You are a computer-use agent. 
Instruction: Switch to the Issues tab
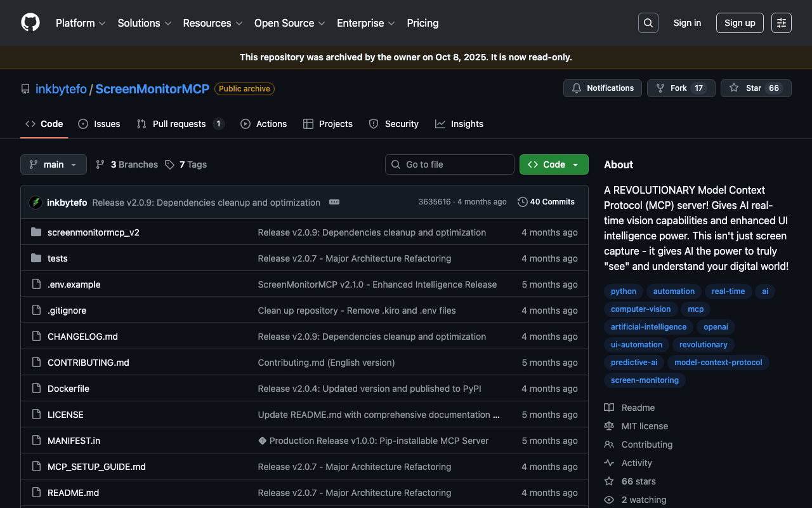click(100, 124)
